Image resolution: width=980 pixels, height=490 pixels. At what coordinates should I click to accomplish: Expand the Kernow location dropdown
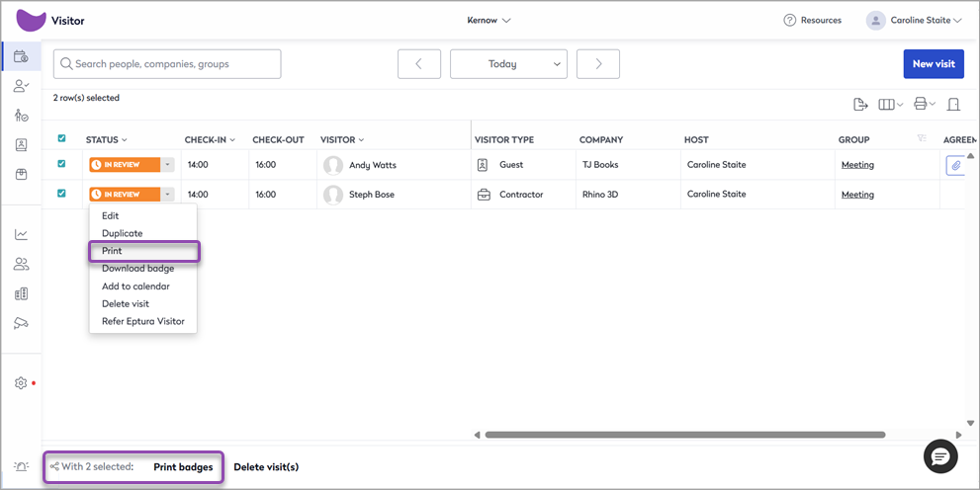pos(489,21)
